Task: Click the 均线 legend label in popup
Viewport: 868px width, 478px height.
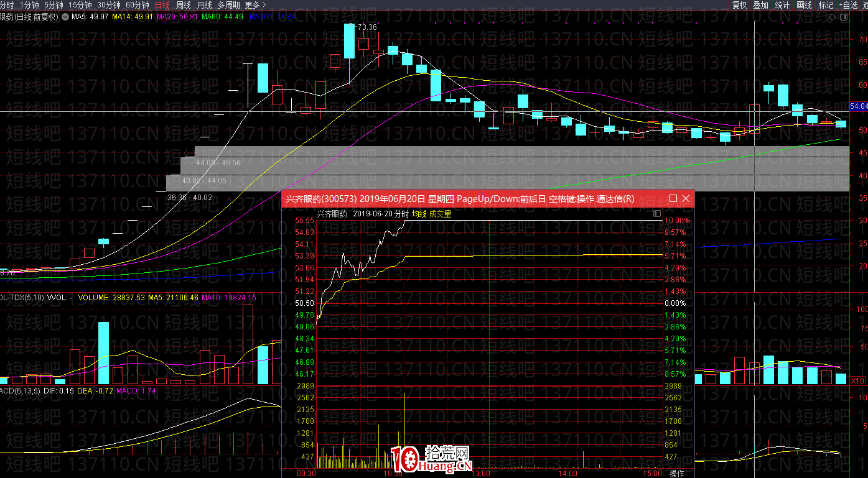Action: [x=419, y=214]
